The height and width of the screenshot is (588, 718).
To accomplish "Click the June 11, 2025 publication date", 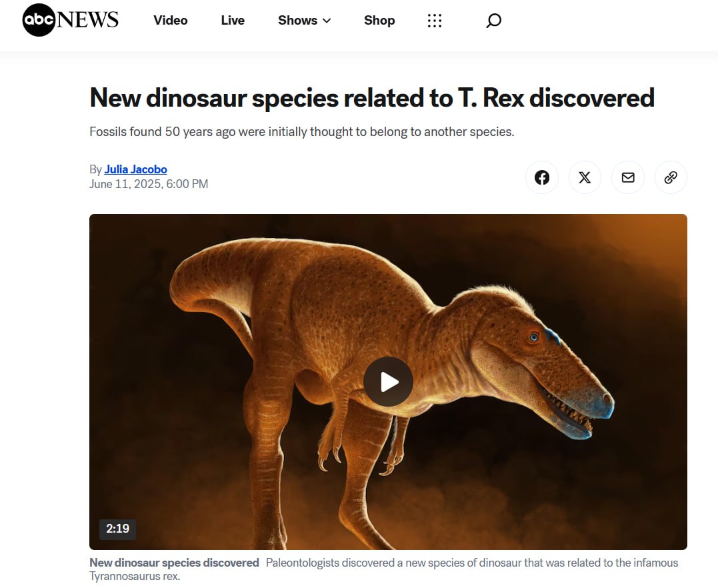I will click(149, 184).
